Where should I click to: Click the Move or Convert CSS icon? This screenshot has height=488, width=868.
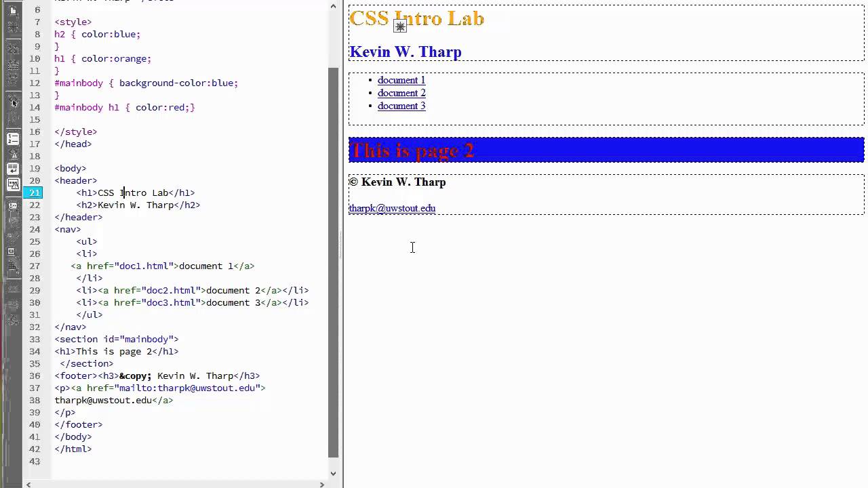click(x=13, y=268)
